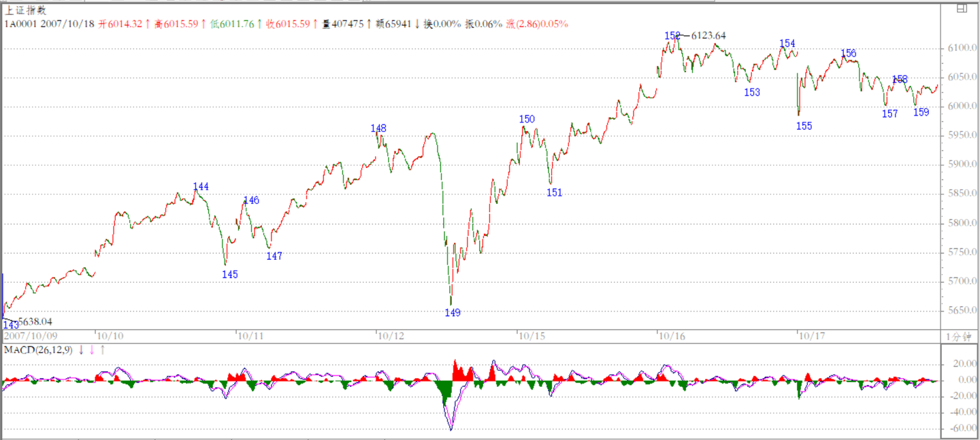Click the pink down arrow beside MACD

pyautogui.click(x=92, y=350)
